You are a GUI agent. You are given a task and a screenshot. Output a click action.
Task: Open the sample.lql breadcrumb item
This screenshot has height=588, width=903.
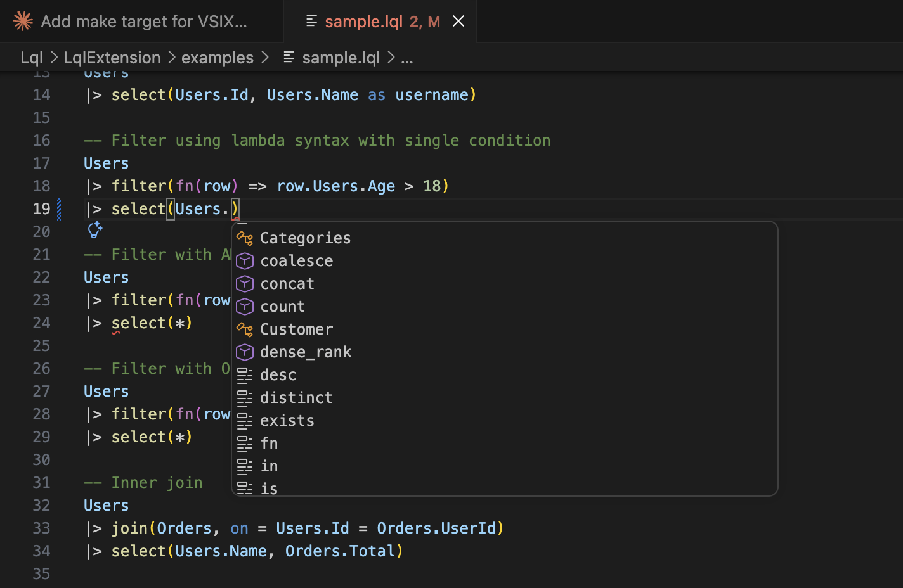[341, 58]
